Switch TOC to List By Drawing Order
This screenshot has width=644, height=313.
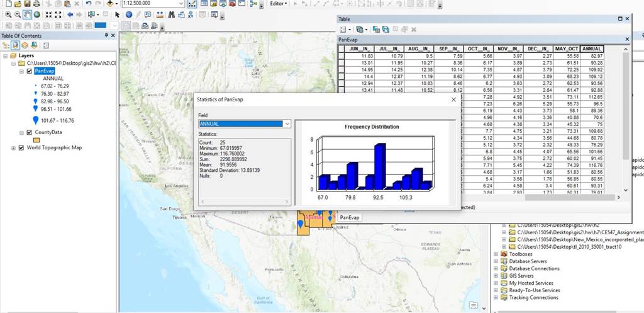[x=6, y=45]
